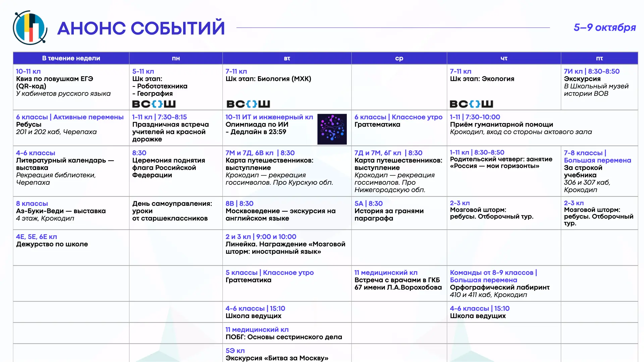
Task: Click the ВСОШ logo in Monday's cell
Action: [x=154, y=104]
